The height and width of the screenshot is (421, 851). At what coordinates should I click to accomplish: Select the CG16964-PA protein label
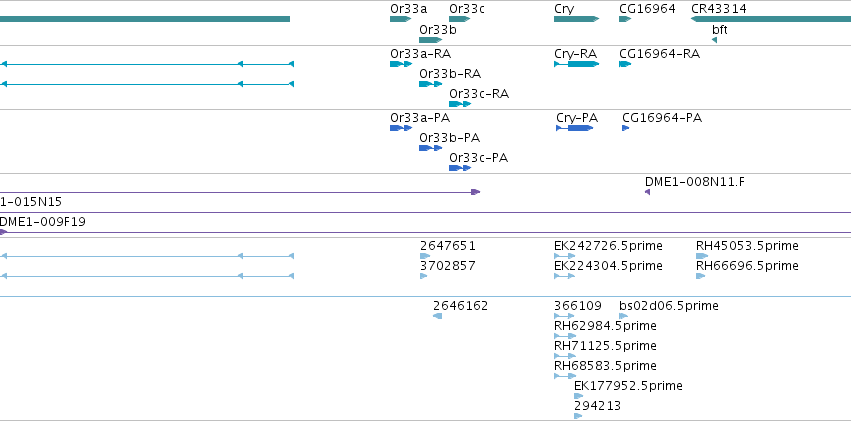click(x=662, y=118)
